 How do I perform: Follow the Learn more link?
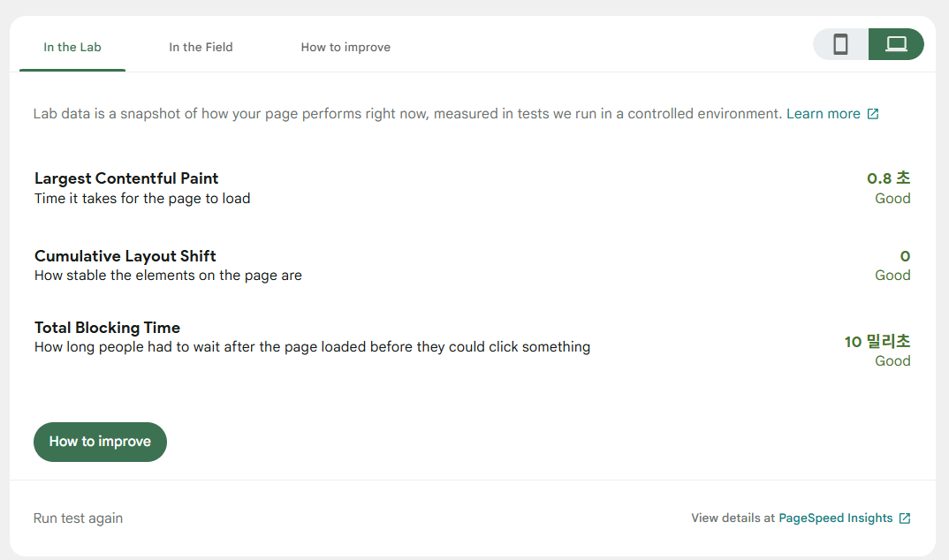point(823,114)
